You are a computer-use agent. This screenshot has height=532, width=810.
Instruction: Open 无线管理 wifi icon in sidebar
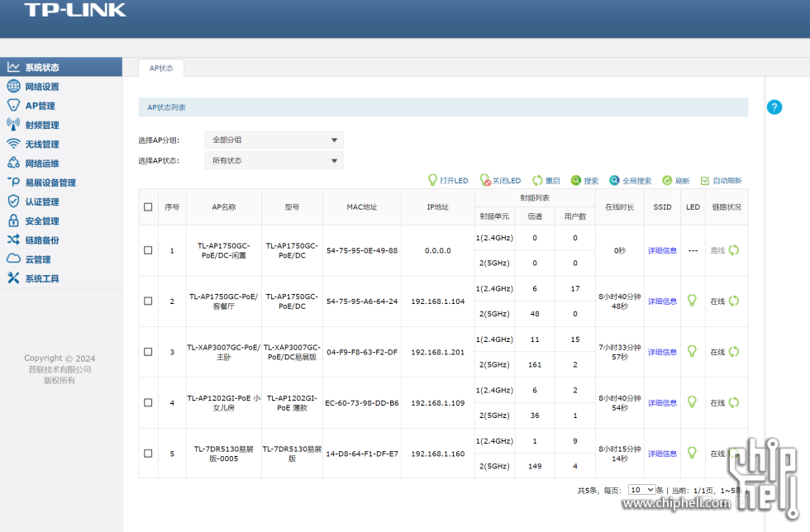pyautogui.click(x=13, y=144)
